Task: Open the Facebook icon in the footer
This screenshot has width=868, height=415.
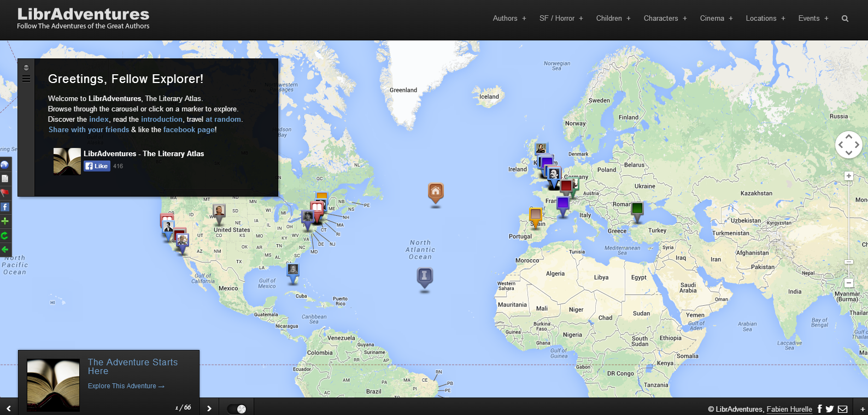Action: pos(819,409)
